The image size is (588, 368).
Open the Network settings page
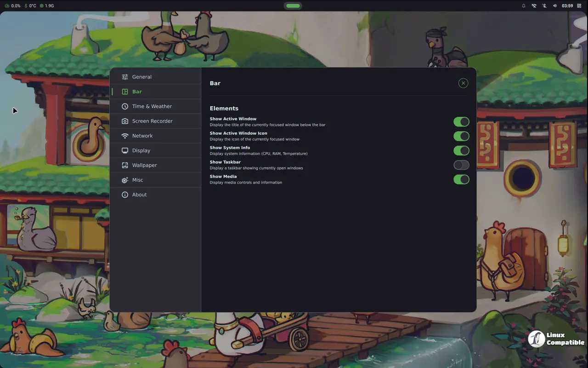click(x=142, y=136)
